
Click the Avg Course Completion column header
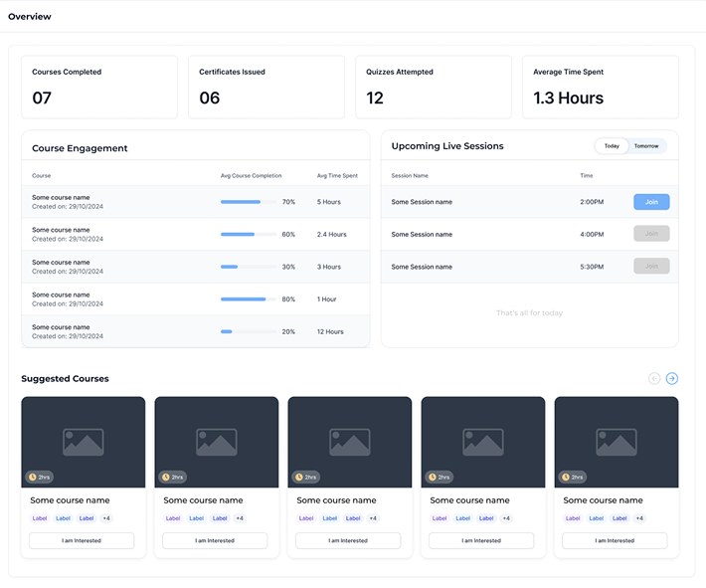(251, 176)
